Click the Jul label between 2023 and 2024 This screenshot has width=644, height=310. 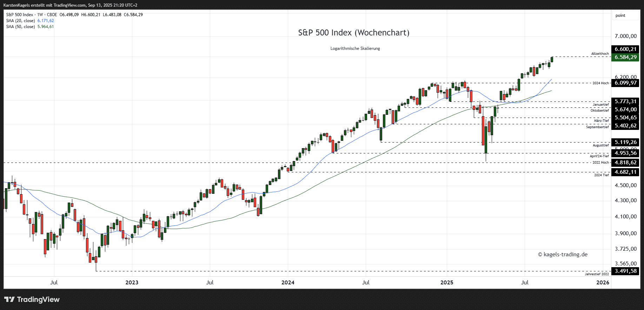210,282
